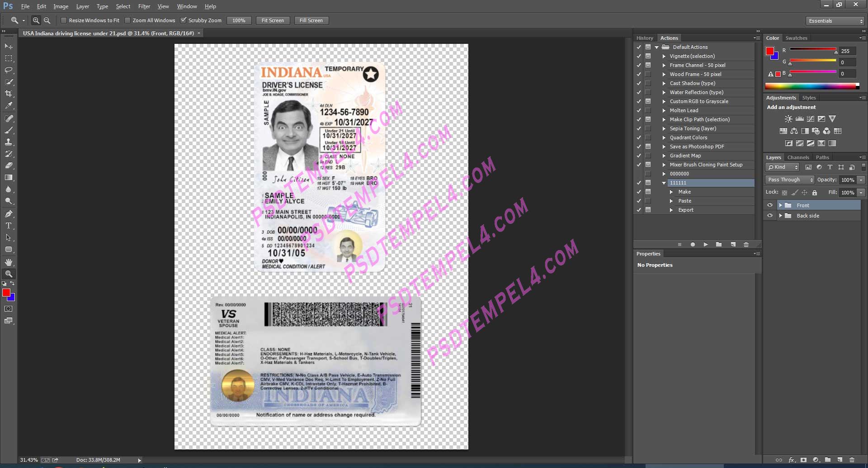
Task: Uncheck Scrubby Zoom in the options bar
Action: point(184,20)
